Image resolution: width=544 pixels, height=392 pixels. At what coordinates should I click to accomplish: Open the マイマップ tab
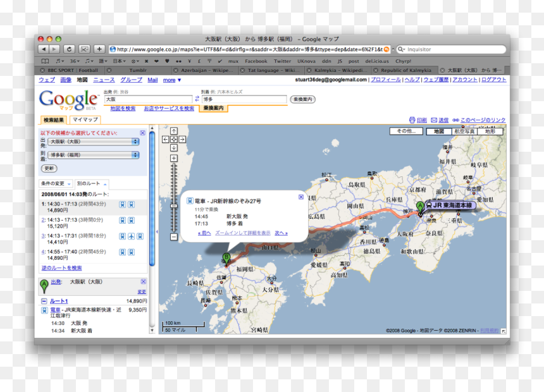point(85,119)
